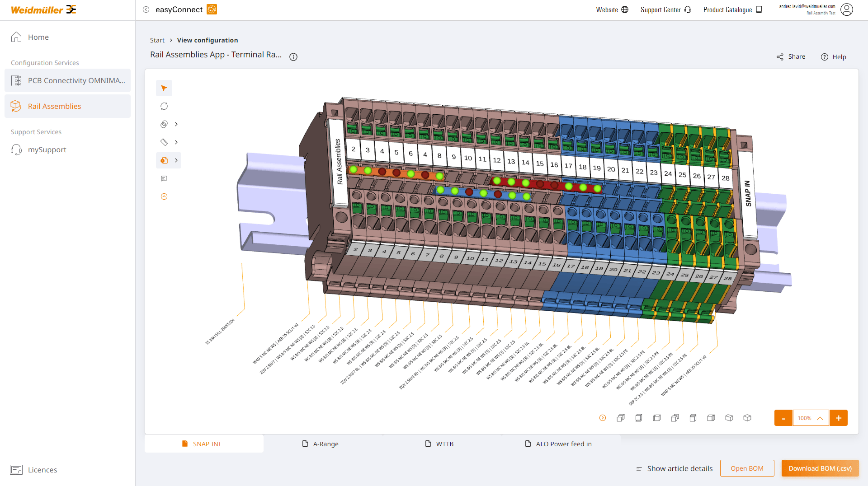Viewport: 868px width, 486px height.
Task: Click the ruler measurement tool icon
Action: pyautogui.click(x=164, y=142)
